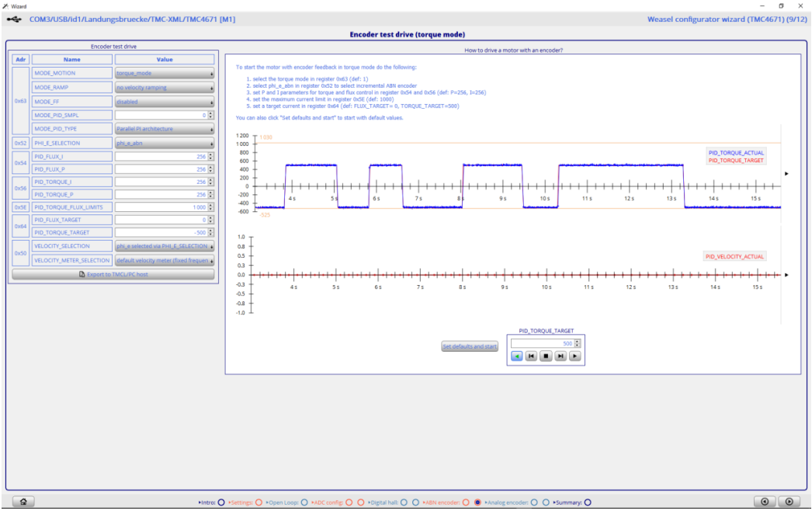The height and width of the screenshot is (511, 812).
Task: Select first Digital hall step circle
Action: pos(404,502)
